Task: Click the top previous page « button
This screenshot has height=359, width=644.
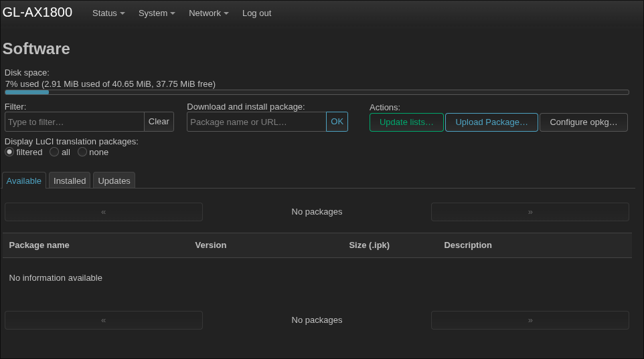Action: click(104, 212)
